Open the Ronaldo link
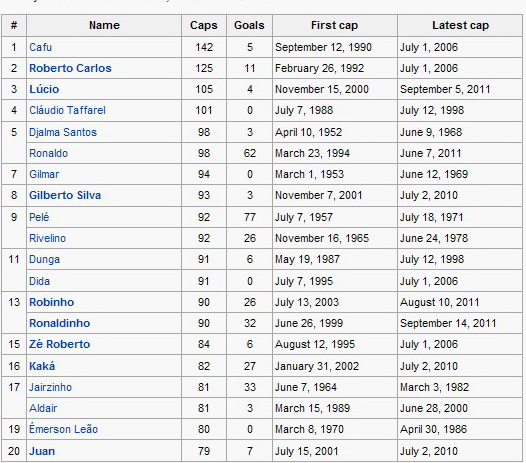Screen dimensions: 526x463 click(48, 153)
